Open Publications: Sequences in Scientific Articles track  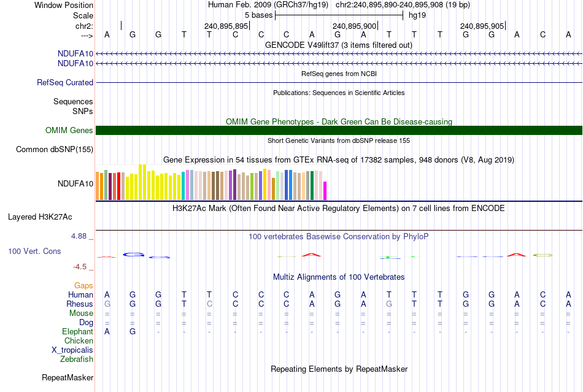tap(339, 93)
